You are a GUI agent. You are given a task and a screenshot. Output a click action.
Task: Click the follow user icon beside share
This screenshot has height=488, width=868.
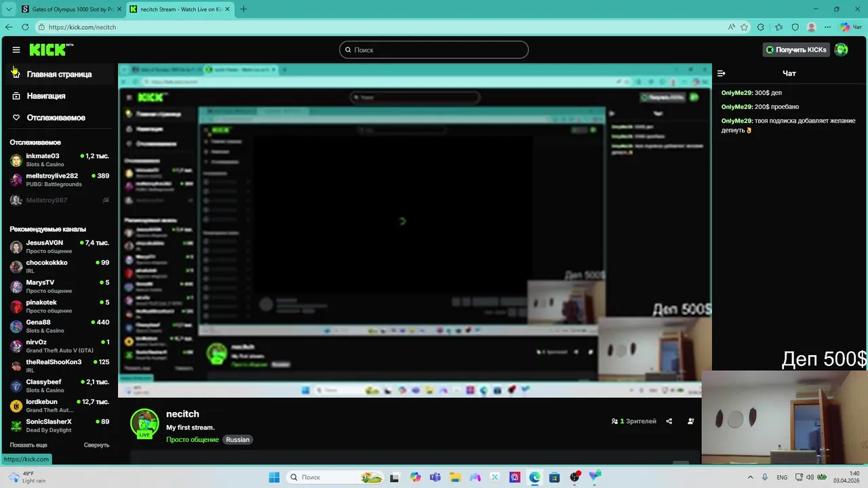coord(691,421)
